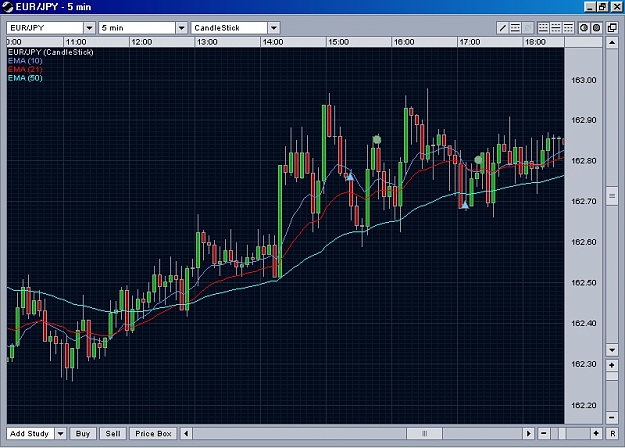Click the 163.00 price axis label
This screenshot has width=625, height=448.
point(584,80)
